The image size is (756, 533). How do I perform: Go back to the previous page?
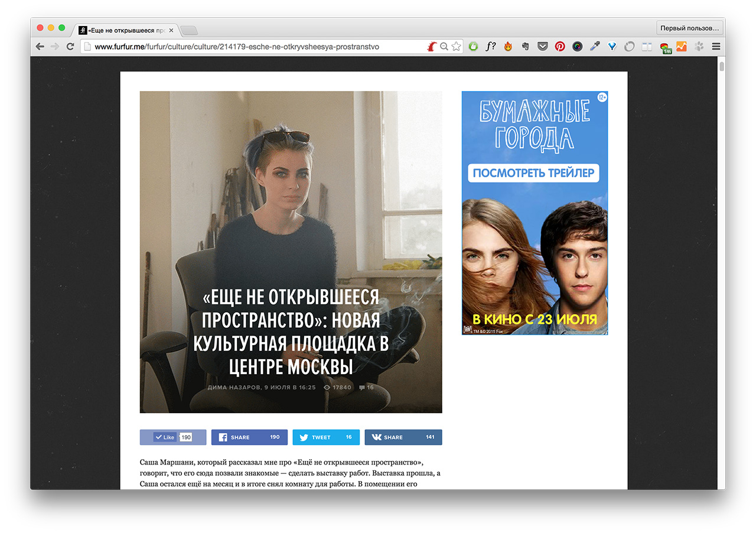pyautogui.click(x=40, y=47)
